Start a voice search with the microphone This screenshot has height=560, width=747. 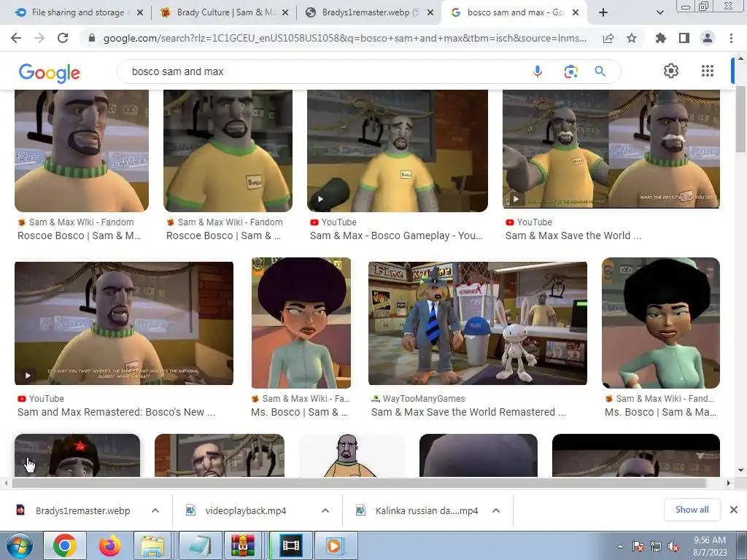coord(538,71)
